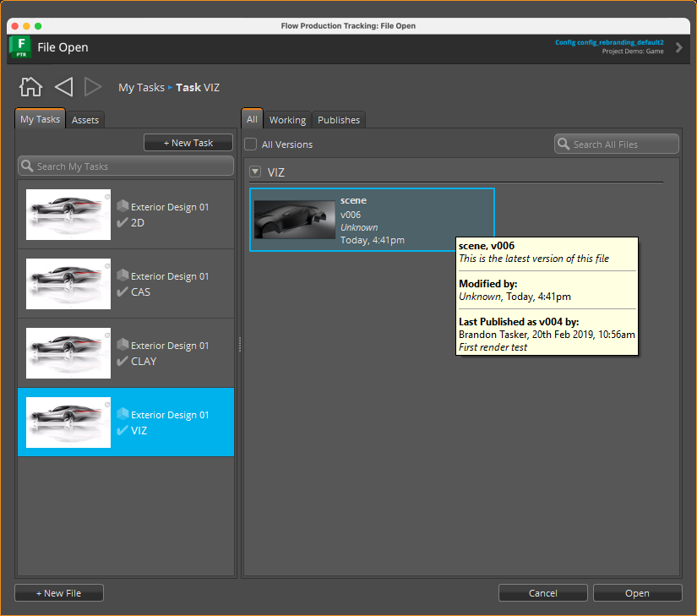Click the 'Project Demo: Game' label
The width and height of the screenshot is (697, 616).
click(633, 51)
